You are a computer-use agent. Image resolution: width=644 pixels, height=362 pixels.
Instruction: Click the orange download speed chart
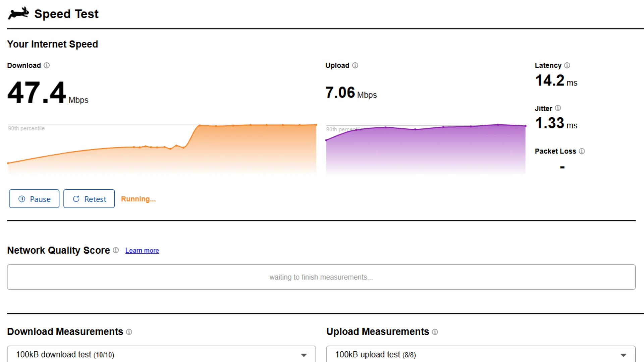(x=162, y=149)
